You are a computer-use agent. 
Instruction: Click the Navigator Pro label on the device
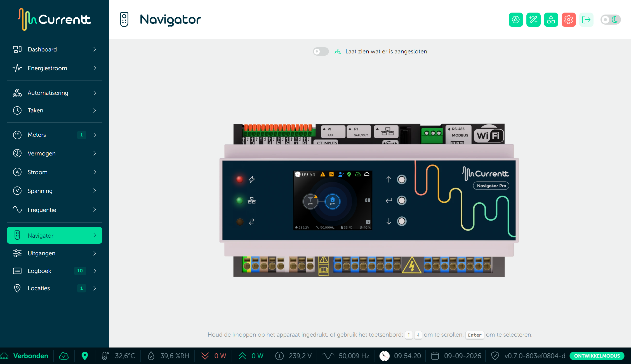491,186
